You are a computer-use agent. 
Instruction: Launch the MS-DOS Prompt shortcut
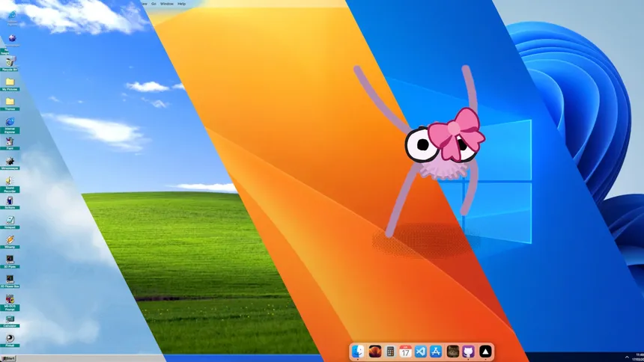[10, 300]
